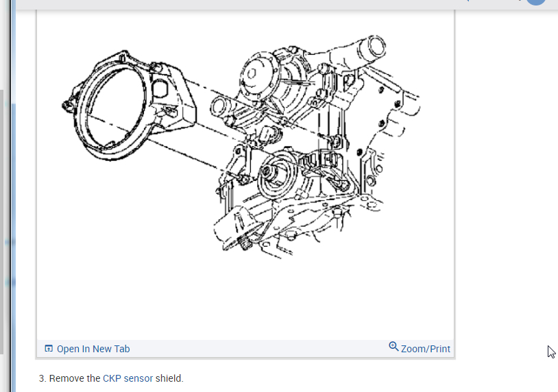Click the step text 'Remove the'
Screen dimensions: 558x392
(75, 378)
